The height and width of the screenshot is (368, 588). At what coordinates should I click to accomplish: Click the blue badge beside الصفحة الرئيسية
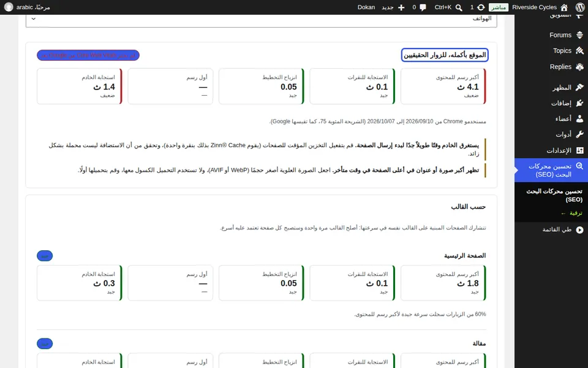click(x=45, y=256)
